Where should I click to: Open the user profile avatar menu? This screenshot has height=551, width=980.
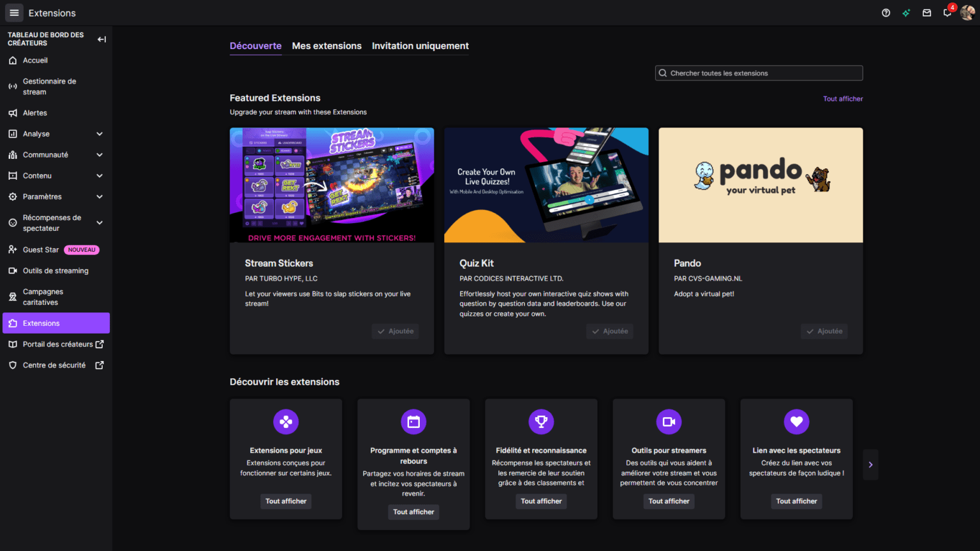tap(967, 13)
